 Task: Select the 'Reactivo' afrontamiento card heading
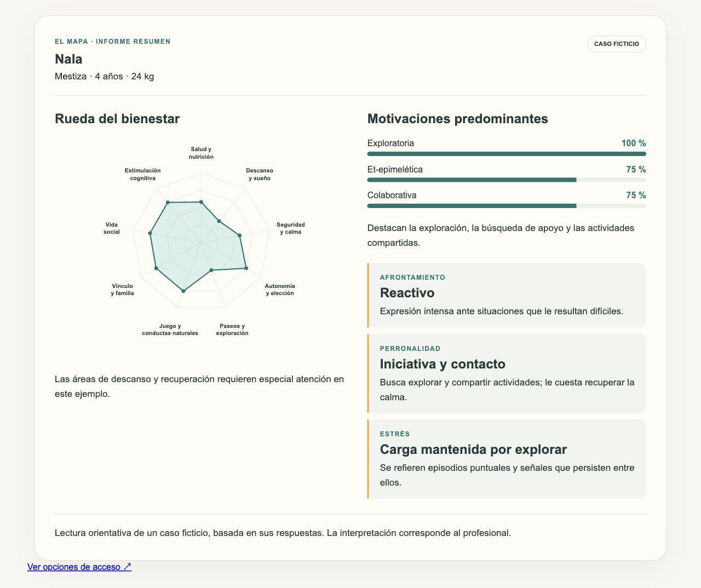407,293
